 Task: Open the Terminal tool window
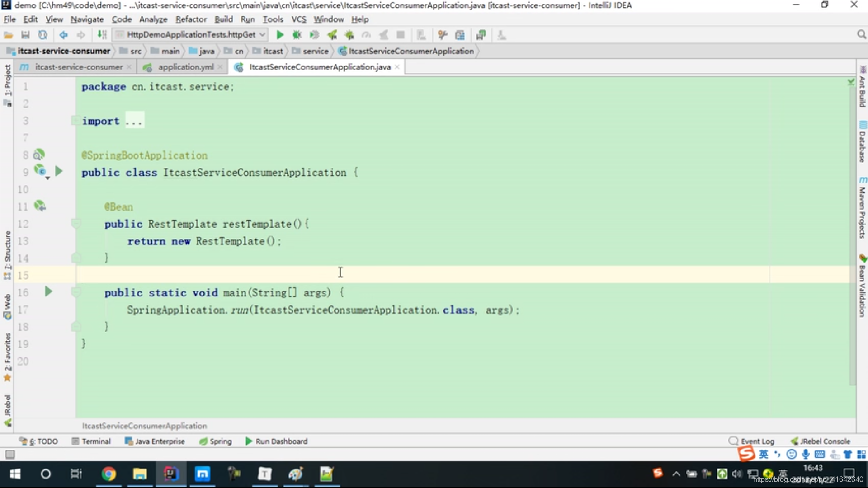click(x=91, y=441)
